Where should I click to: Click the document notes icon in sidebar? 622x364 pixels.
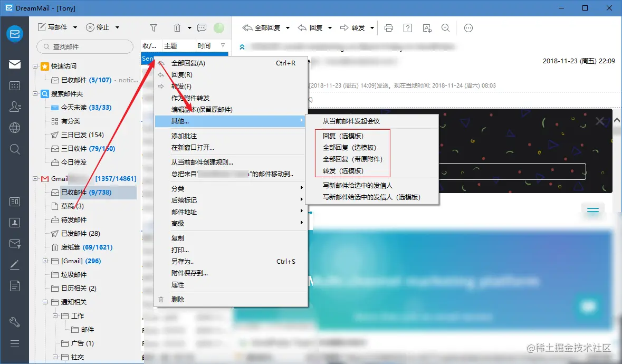click(x=15, y=286)
